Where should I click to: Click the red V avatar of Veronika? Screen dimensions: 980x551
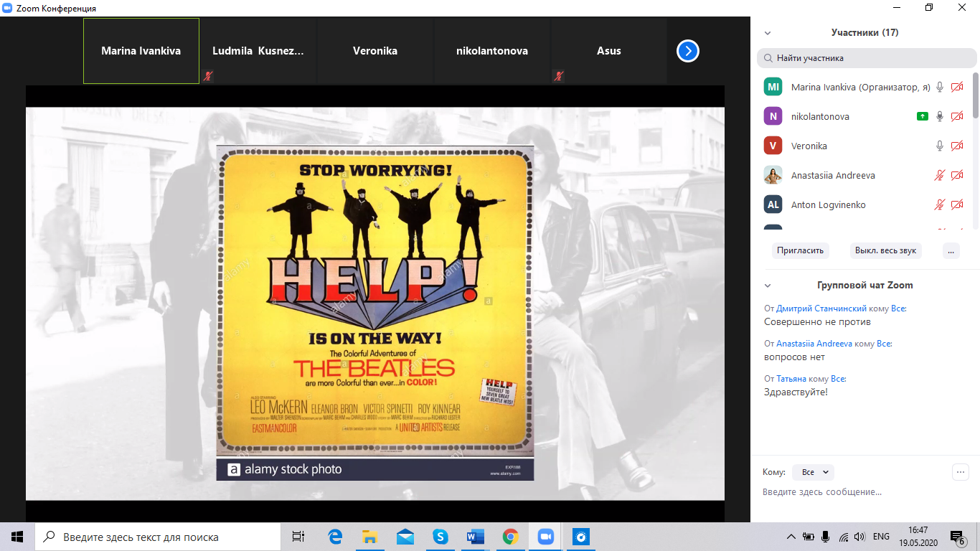coord(773,146)
